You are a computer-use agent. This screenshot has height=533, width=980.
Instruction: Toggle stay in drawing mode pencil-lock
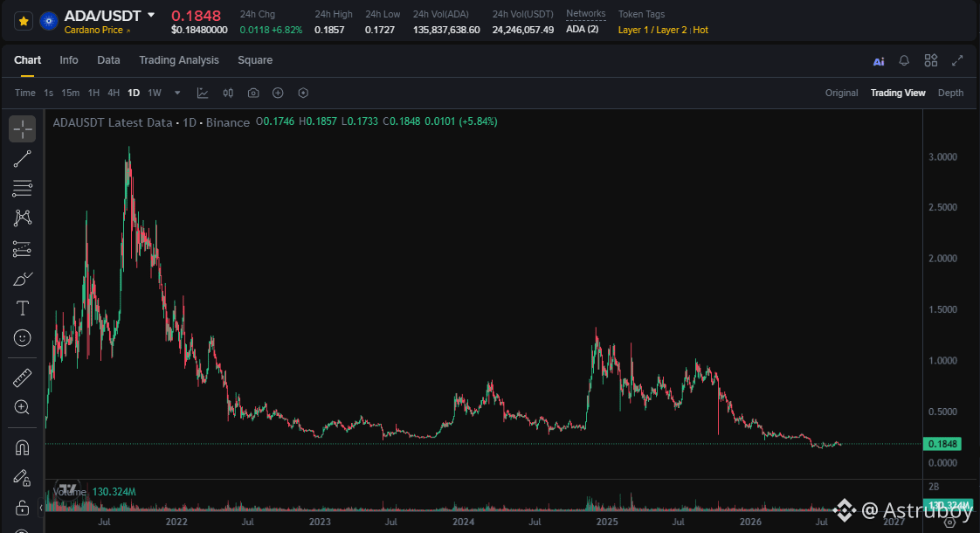(23, 478)
